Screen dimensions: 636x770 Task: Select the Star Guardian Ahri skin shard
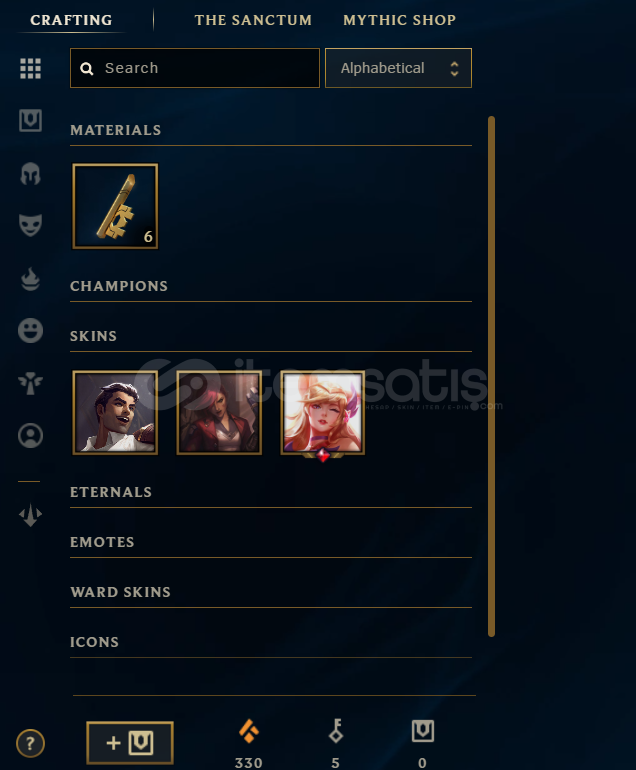pyautogui.click(x=323, y=413)
